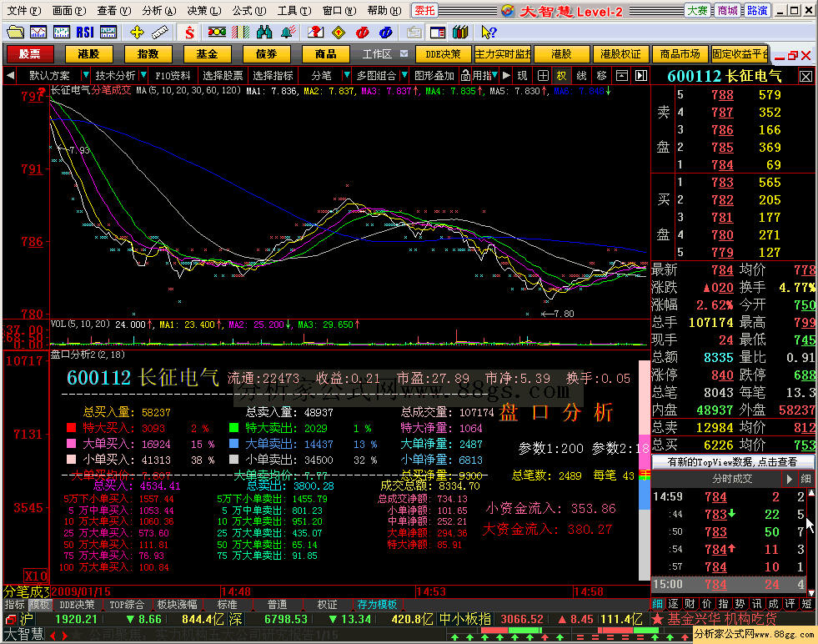The image size is (818, 644).
Task: Switch to the 模板 bottom tab
Action: click(39, 604)
